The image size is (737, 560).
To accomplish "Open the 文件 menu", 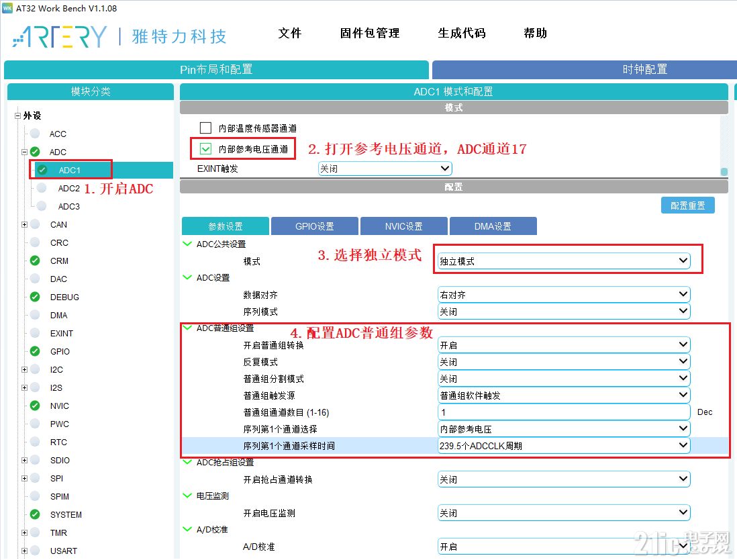I will coord(289,34).
